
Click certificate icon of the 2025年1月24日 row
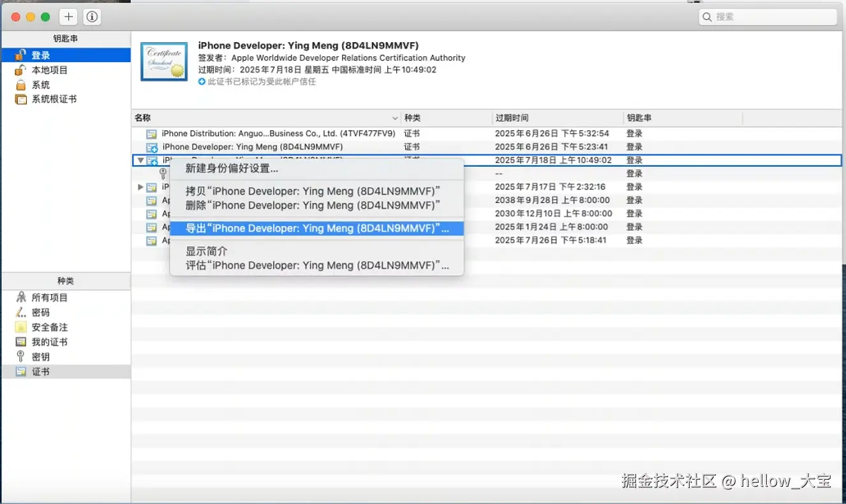(152, 227)
